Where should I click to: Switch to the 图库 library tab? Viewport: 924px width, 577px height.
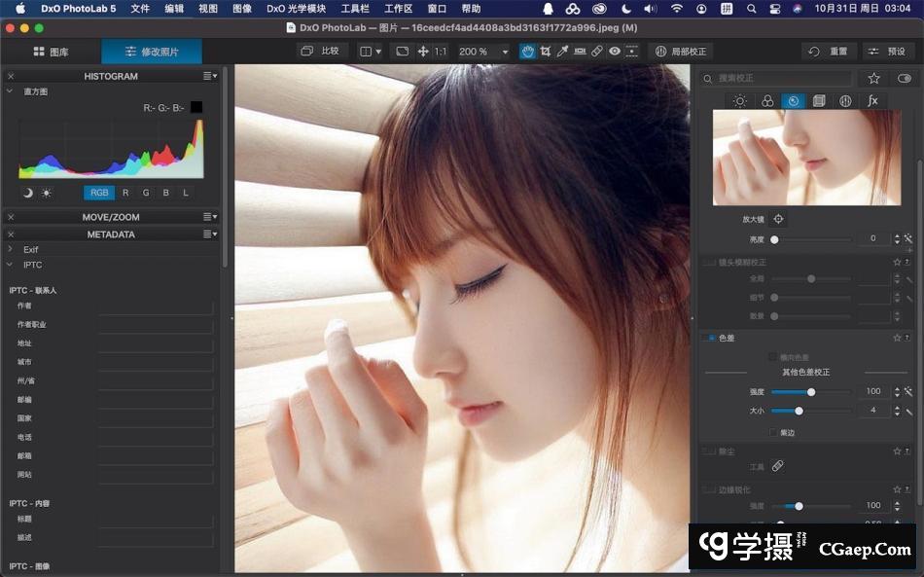point(51,52)
